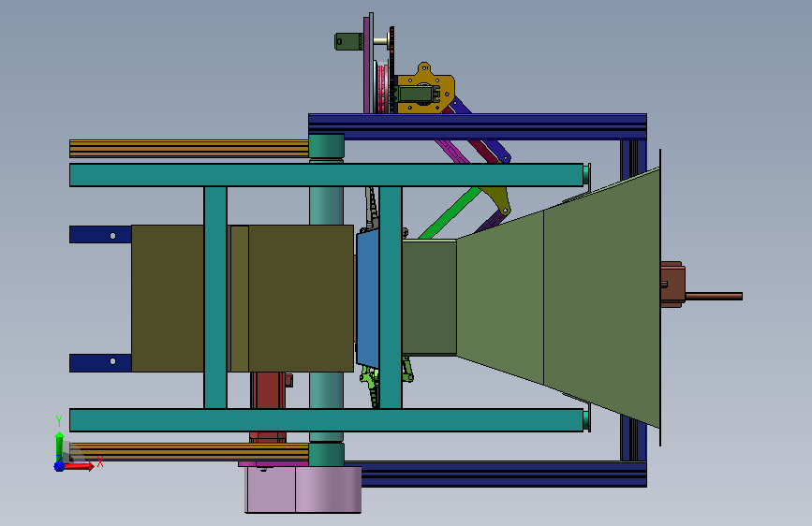Select the pink cylindrical motor at the bottom
This screenshot has height=526, width=812.
tap(303, 489)
